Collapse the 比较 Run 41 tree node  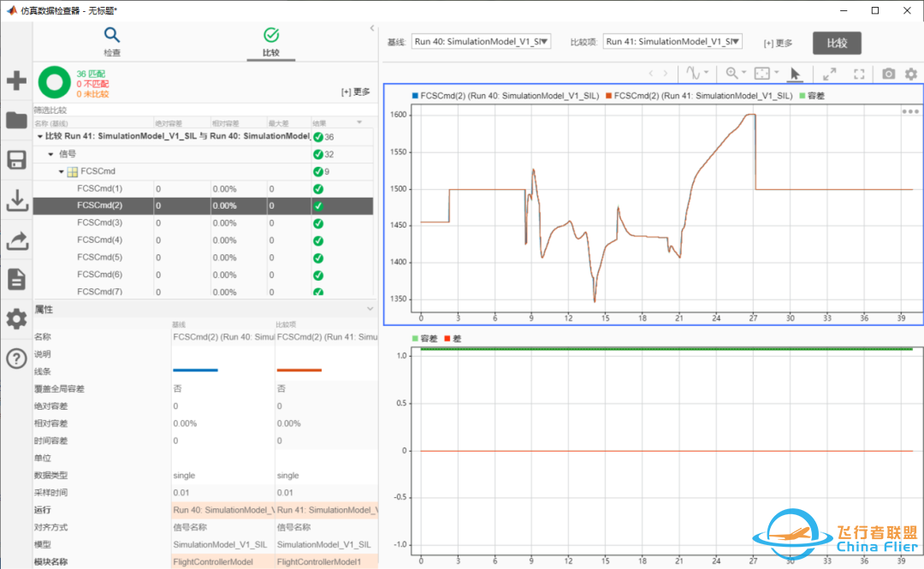click(39, 137)
